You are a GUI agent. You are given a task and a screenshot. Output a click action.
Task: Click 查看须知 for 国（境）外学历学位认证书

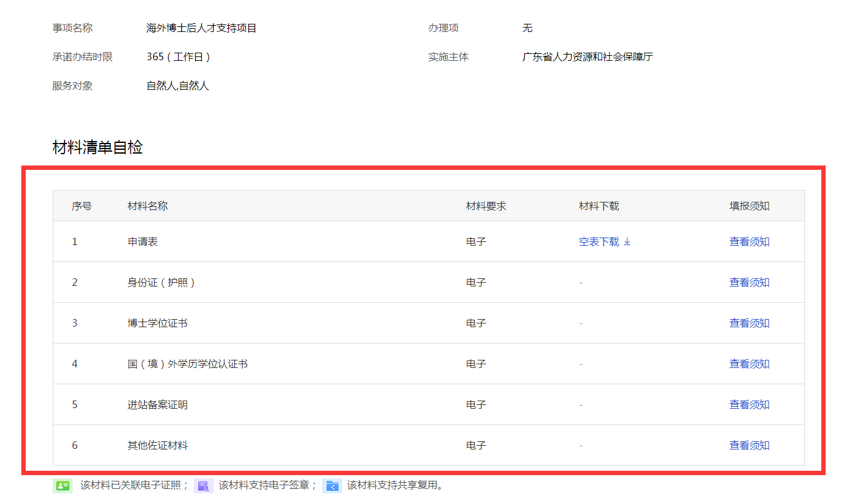point(749,364)
